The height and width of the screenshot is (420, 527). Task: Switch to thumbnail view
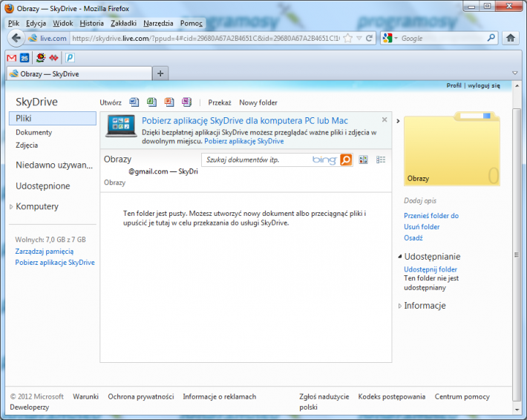click(x=363, y=160)
